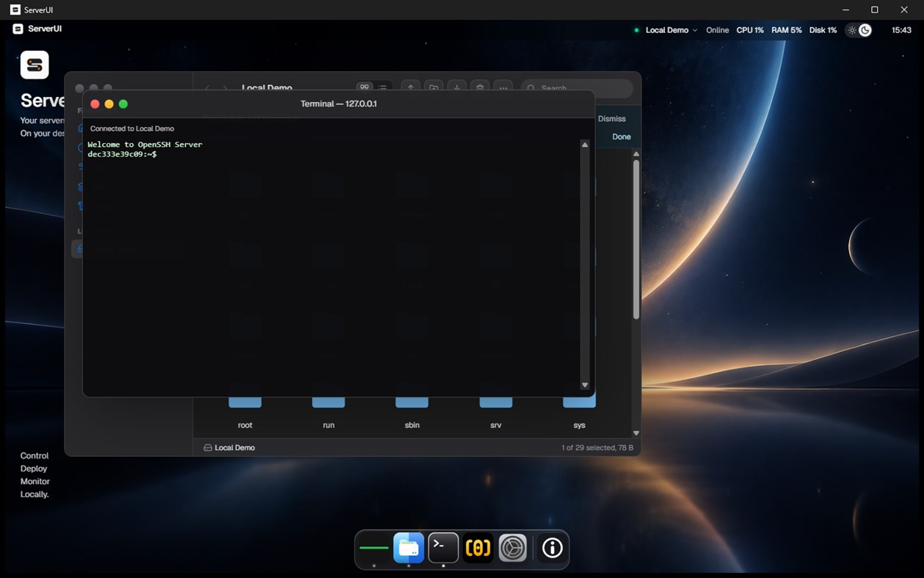Select the root folder in file manager
The width and height of the screenshot is (924, 578).
(245, 413)
